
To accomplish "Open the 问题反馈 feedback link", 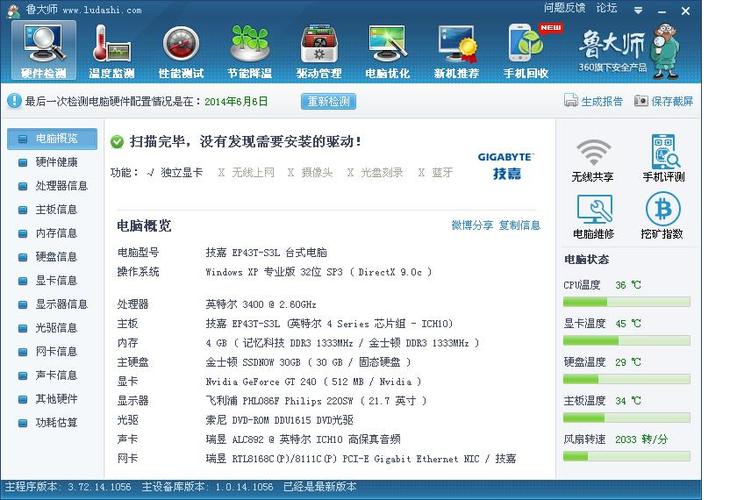I will coord(565,8).
